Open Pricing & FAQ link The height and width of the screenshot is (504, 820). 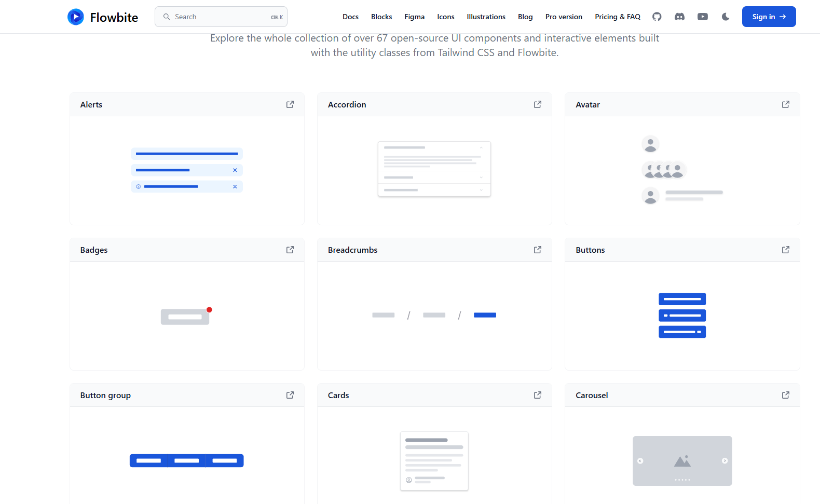pos(617,17)
